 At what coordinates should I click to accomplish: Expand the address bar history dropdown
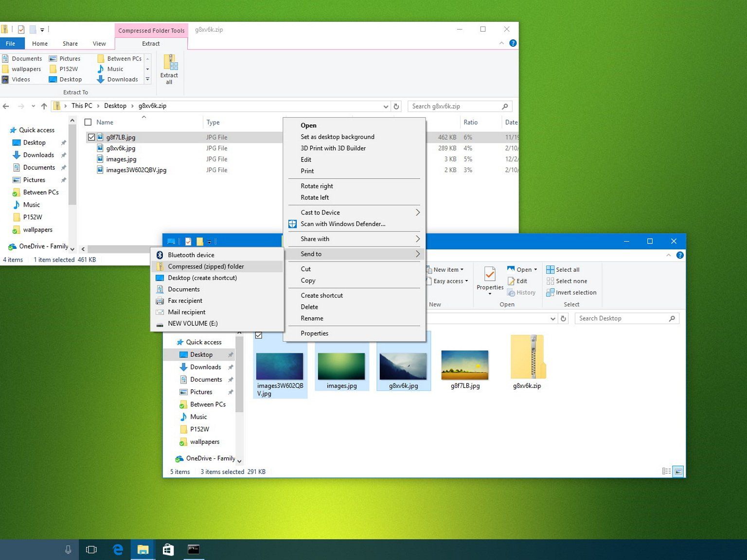(x=386, y=106)
